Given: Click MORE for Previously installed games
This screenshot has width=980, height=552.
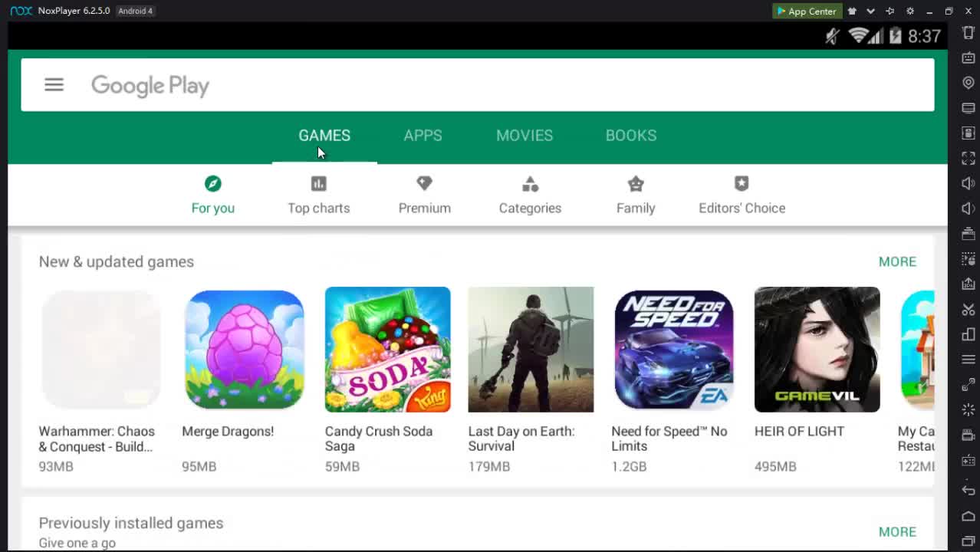Looking at the screenshot, I should click(897, 531).
